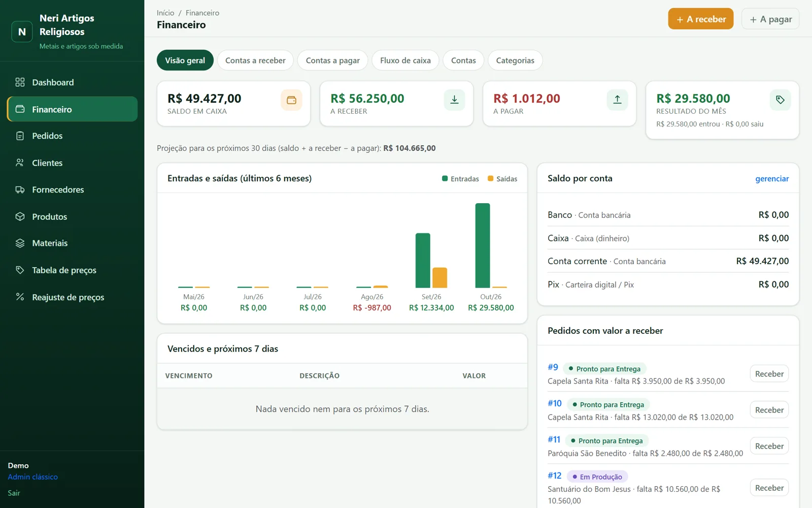812x508 pixels.
Task: Click Receber for order #12 Santuário do Bom Jesus
Action: [x=769, y=488]
